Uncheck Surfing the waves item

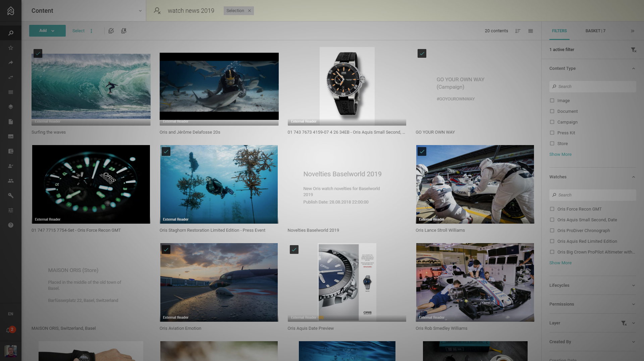click(x=38, y=53)
